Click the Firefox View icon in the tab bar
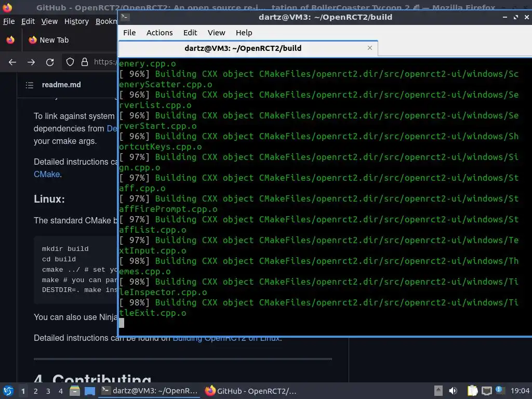532x399 pixels. pyautogui.click(x=10, y=40)
